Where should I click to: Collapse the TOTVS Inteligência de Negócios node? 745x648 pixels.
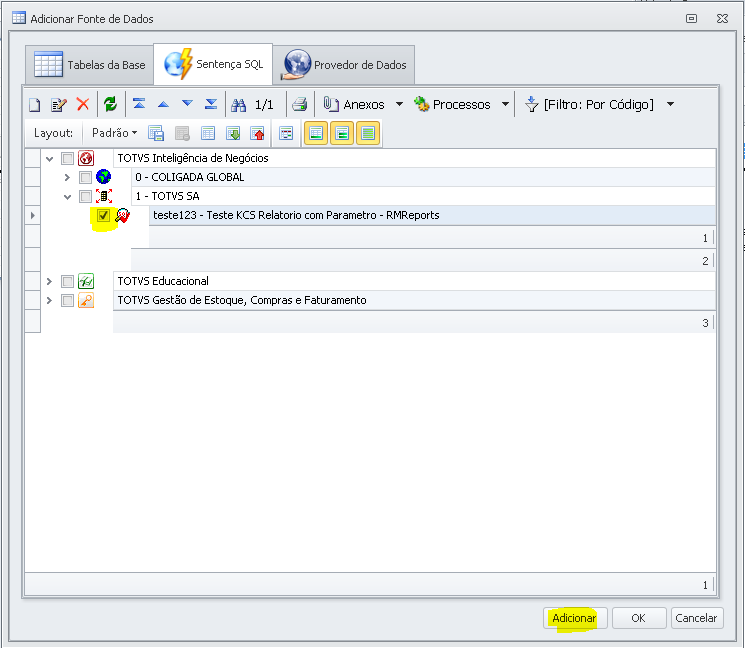click(49, 159)
